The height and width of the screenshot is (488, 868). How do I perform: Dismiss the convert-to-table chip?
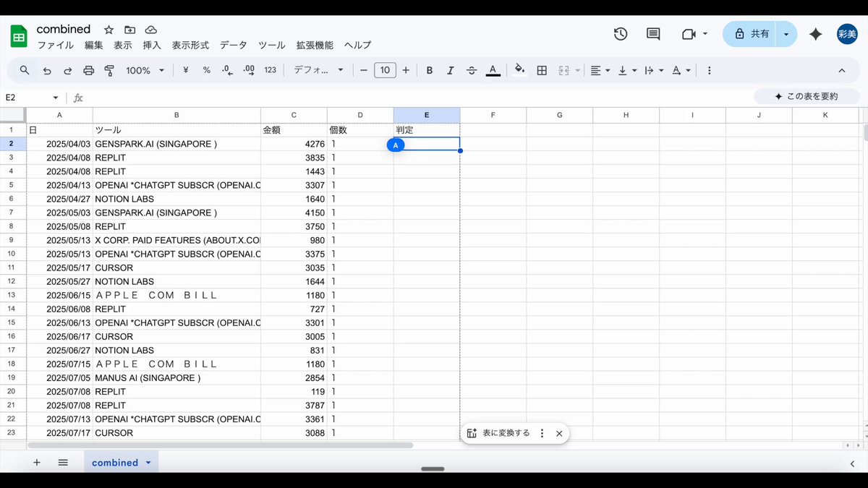(x=559, y=433)
